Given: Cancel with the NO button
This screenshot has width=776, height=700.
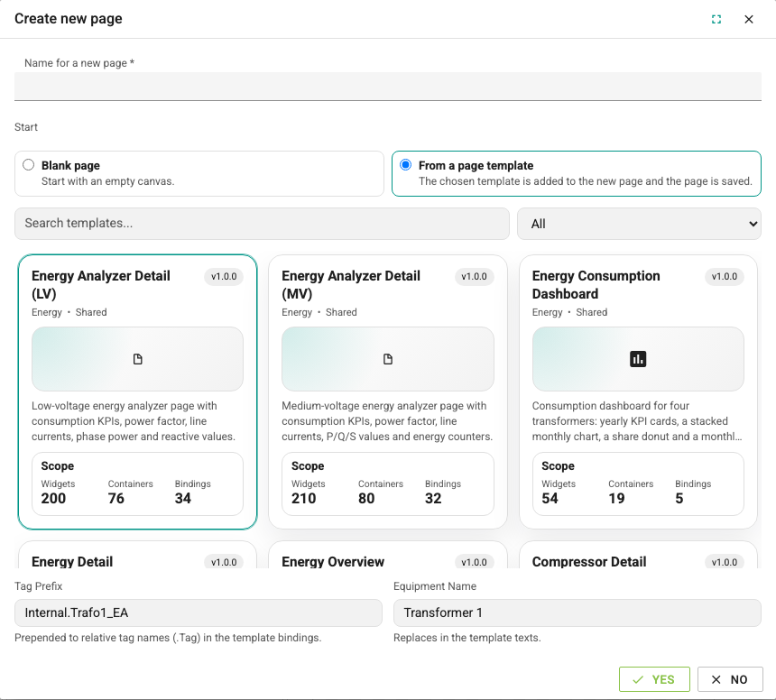Looking at the screenshot, I should tap(730, 679).
